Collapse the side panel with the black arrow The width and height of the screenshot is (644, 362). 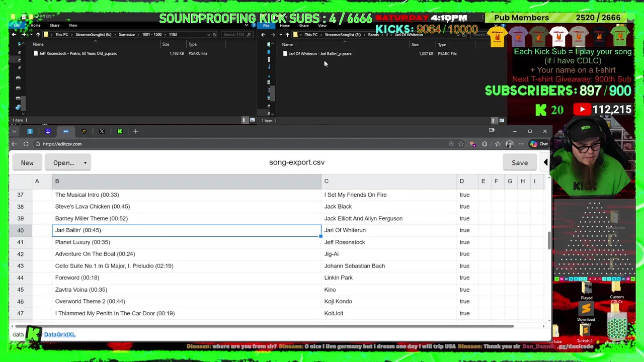(x=546, y=162)
